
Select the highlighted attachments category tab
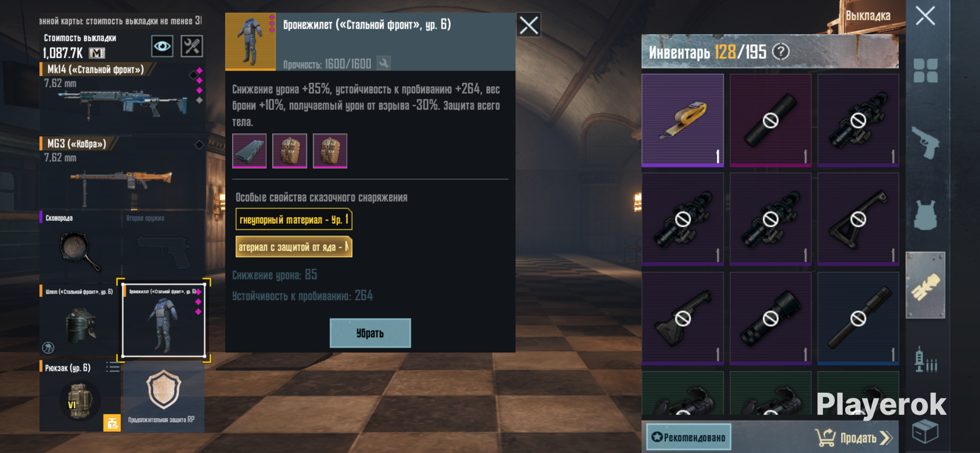925,285
